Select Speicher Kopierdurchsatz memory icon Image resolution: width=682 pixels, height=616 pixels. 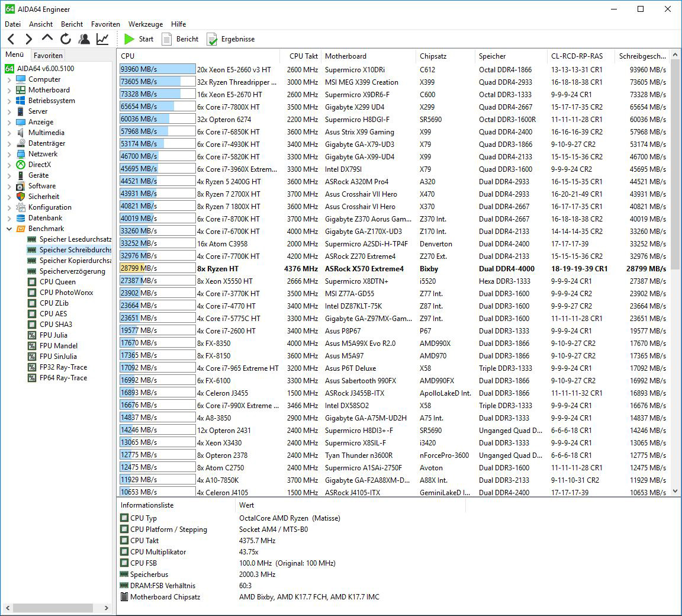pos(32,261)
